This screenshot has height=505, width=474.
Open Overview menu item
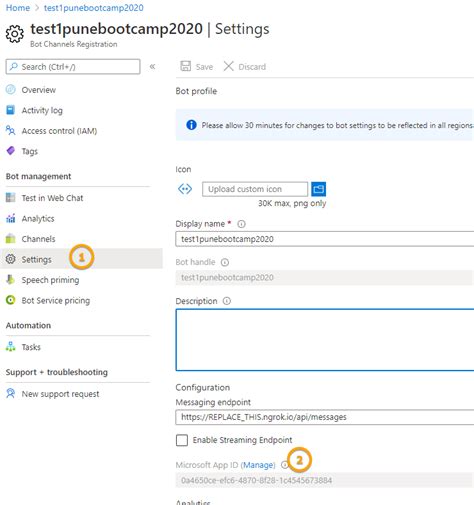(x=39, y=90)
